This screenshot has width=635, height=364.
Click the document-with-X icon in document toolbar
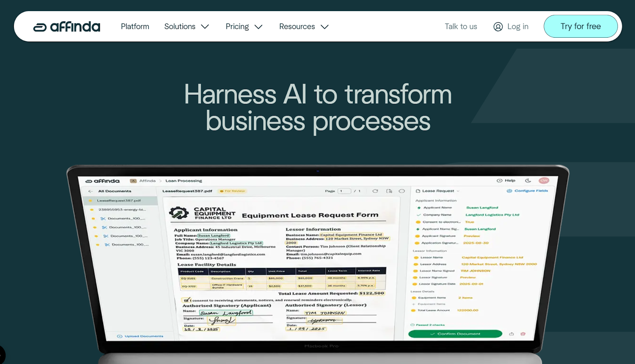389,191
